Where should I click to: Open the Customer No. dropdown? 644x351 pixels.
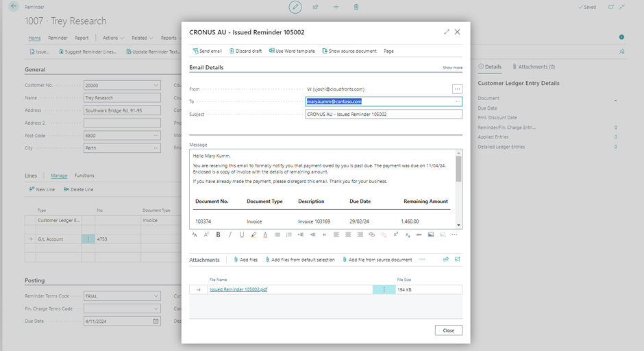click(x=156, y=86)
